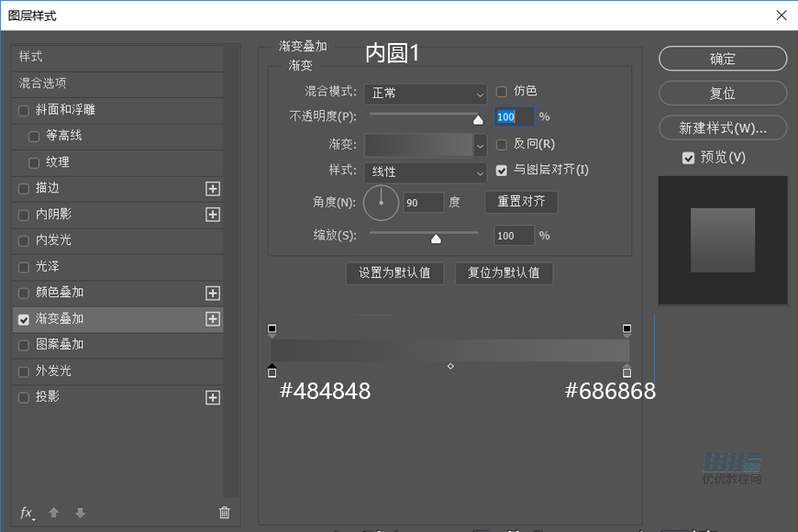Click the plus icon next to 描边
This screenshot has width=798, height=532.
click(x=213, y=188)
